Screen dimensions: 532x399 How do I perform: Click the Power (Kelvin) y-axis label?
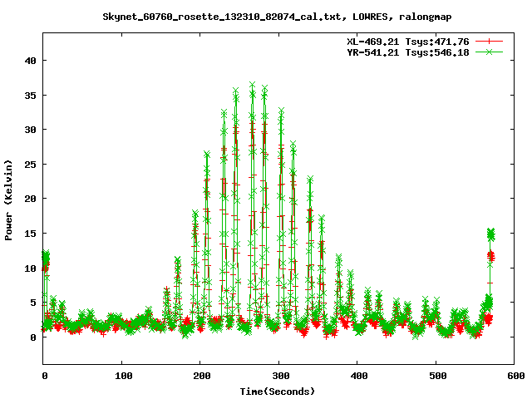tap(8, 200)
